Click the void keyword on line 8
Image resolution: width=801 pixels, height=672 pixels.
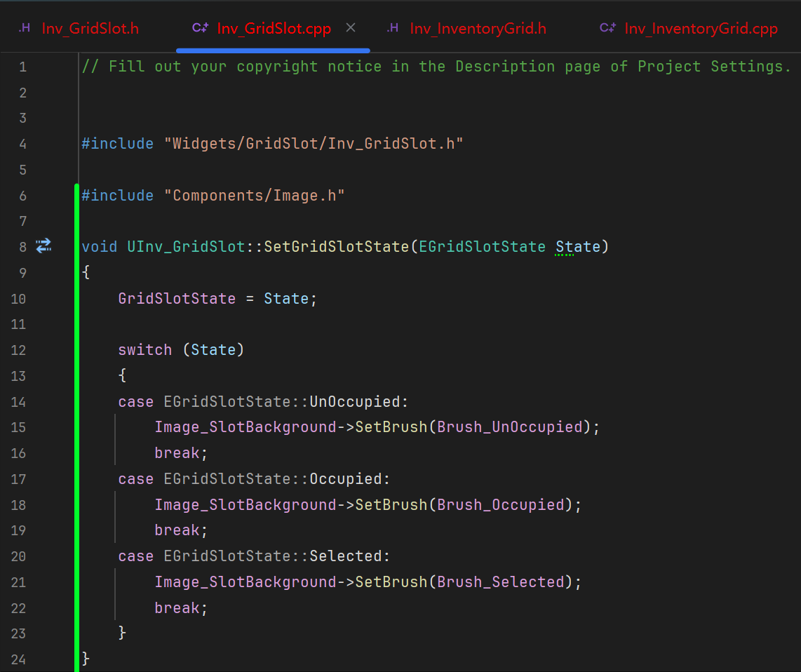(x=100, y=247)
